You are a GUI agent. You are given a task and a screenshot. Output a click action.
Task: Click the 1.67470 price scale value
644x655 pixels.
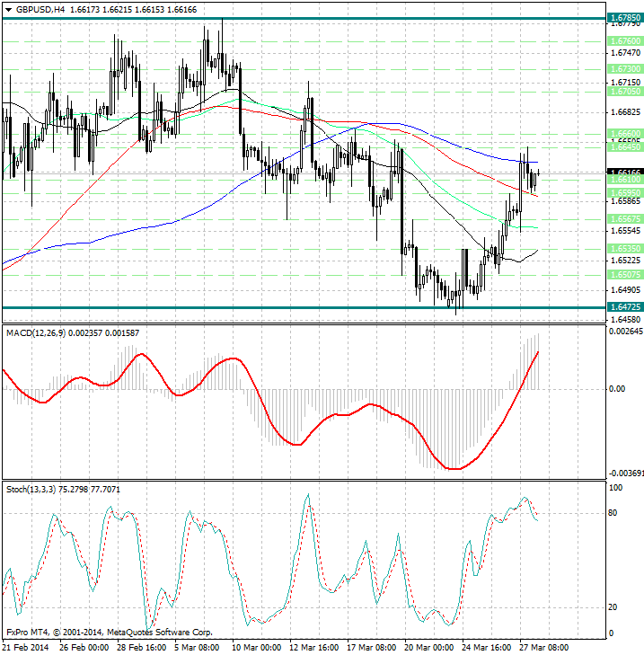[625, 53]
